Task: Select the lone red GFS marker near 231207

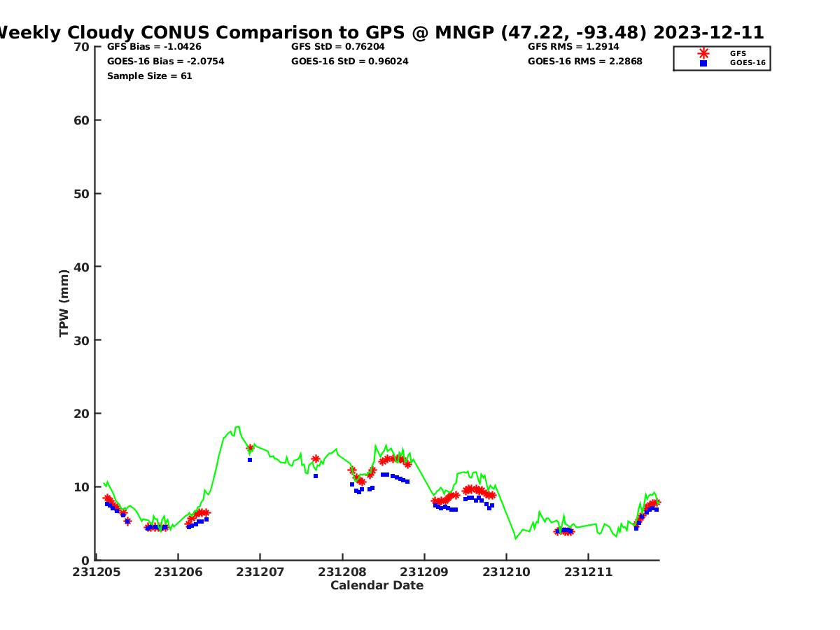Action: (250, 448)
